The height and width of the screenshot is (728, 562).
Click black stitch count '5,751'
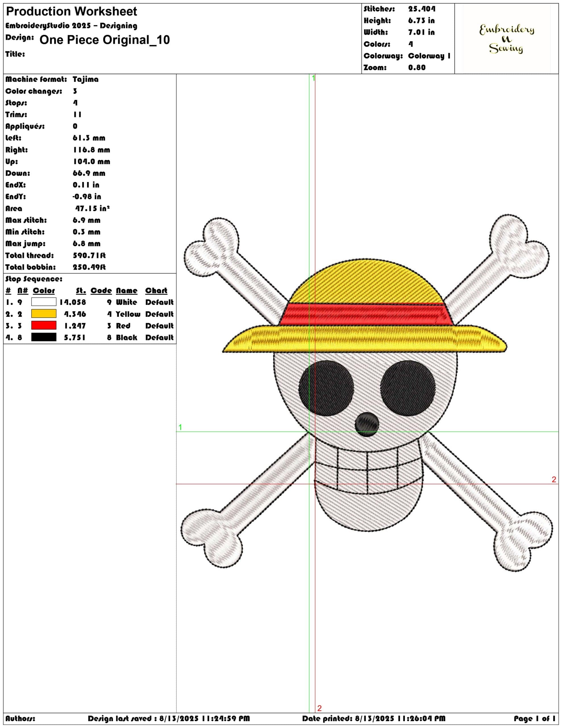pyautogui.click(x=75, y=338)
